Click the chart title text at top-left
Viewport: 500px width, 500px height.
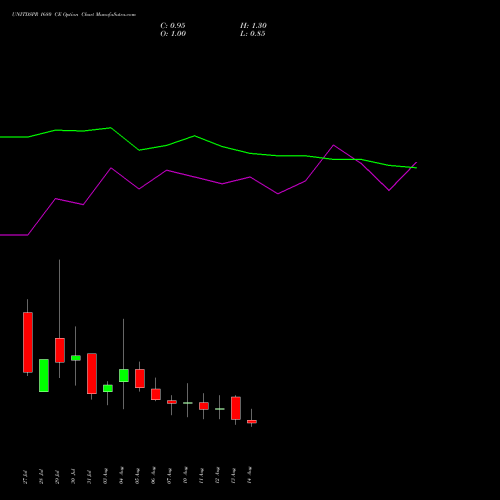pyautogui.click(x=74, y=15)
